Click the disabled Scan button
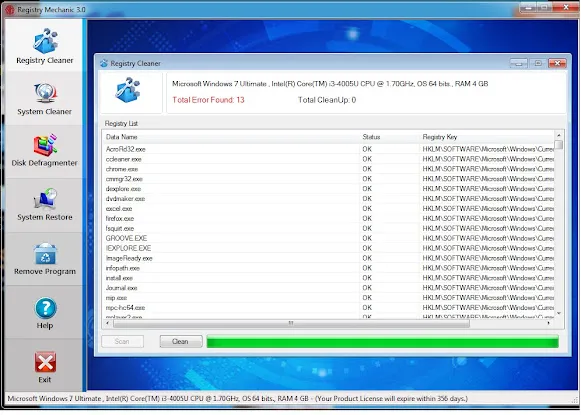 (x=122, y=341)
